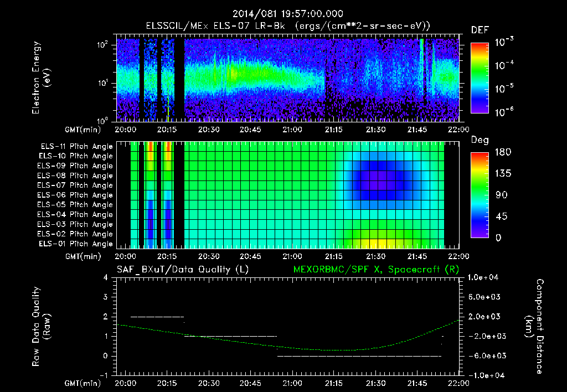
Task: Click the 20:15 tick under data quality panel
Action: 167,383
